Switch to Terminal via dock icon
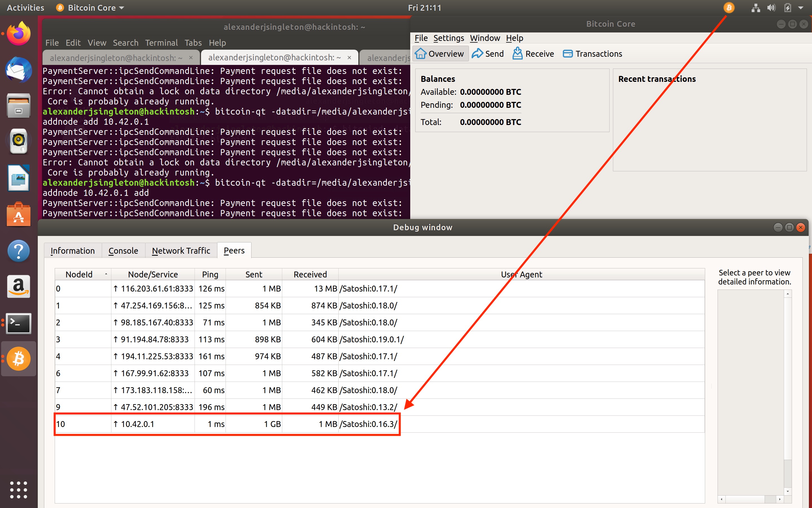812x508 pixels. (x=19, y=323)
